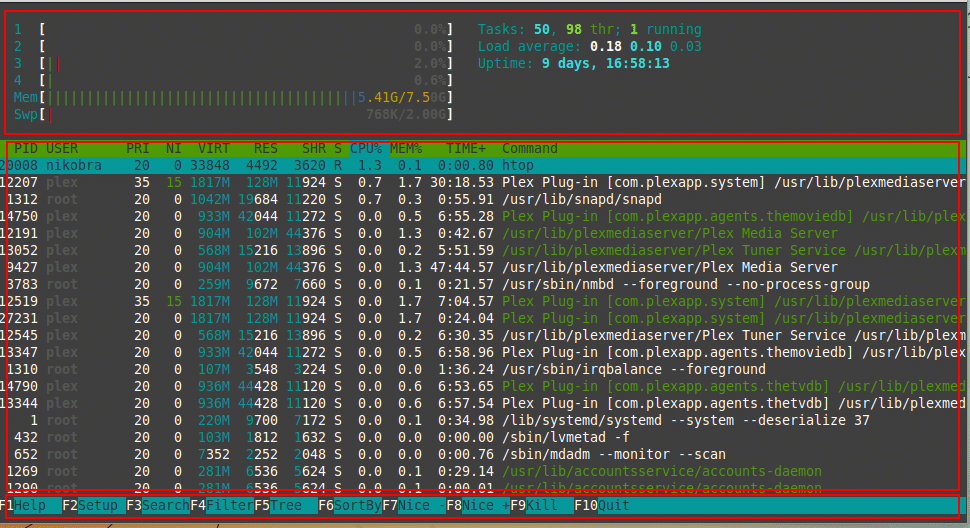This screenshot has height=528, width=970.
Task: Select the /lib/systemd/systemd process row
Action: click(483, 420)
